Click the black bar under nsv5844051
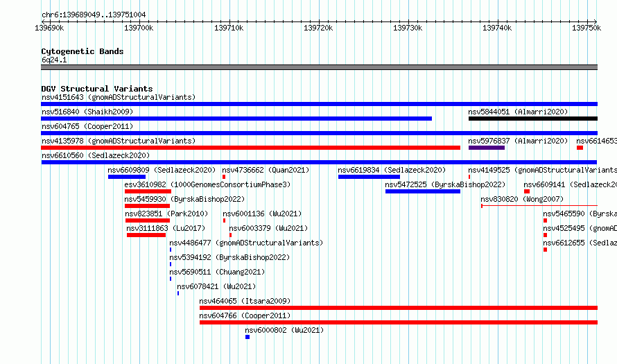617x364 pixels. point(533,119)
